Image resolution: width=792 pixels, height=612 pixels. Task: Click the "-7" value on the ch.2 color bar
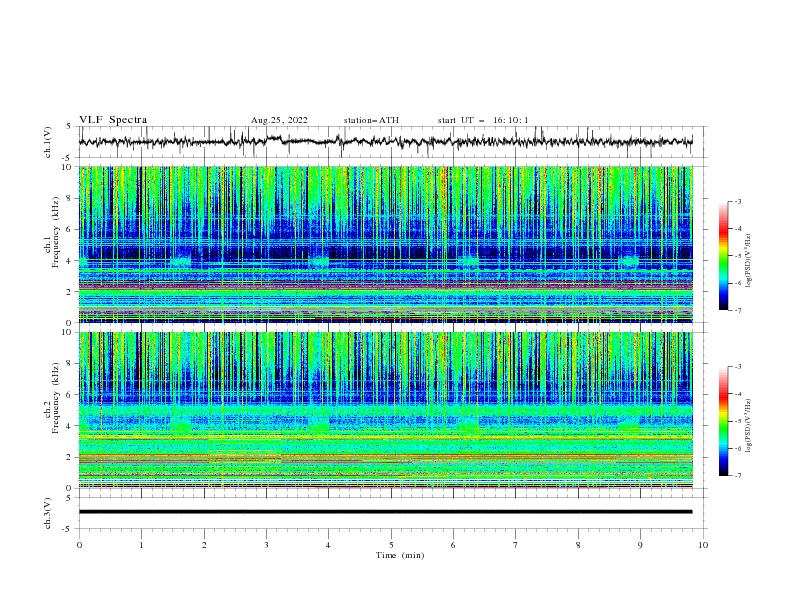click(737, 475)
